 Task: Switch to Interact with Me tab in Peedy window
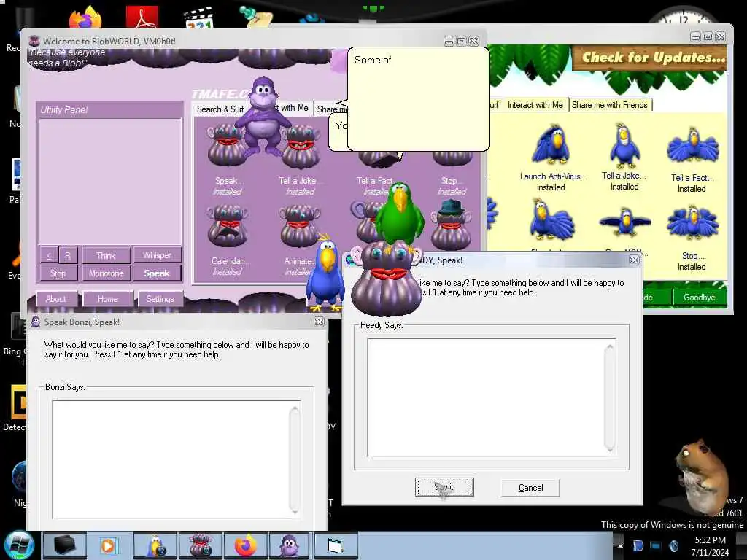point(535,105)
